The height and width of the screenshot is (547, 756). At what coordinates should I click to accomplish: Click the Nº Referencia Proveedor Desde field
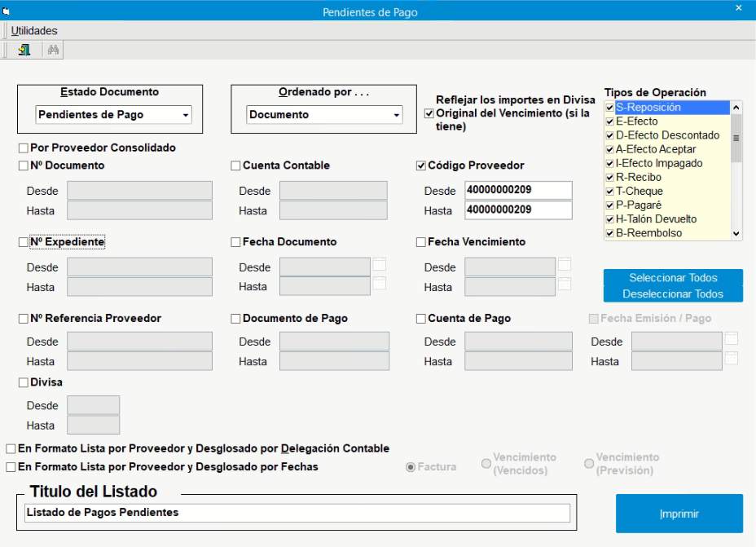[139, 341]
